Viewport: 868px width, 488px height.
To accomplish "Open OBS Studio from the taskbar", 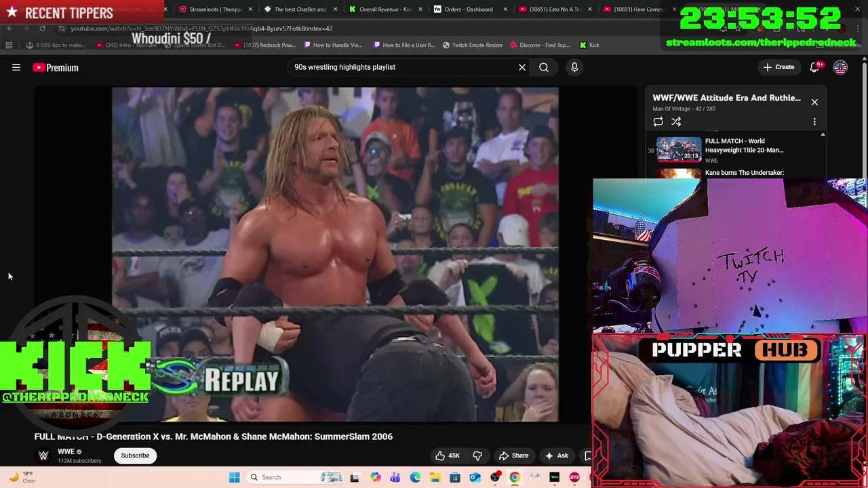I will pos(495,477).
